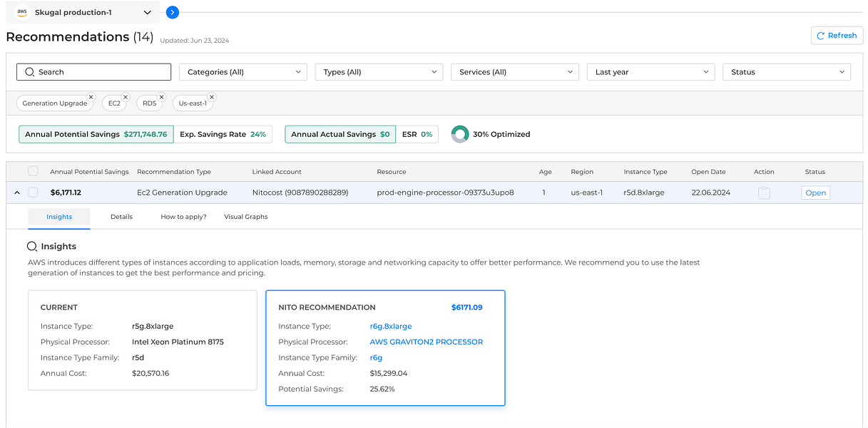Click the clipboard action icon in row

click(764, 193)
